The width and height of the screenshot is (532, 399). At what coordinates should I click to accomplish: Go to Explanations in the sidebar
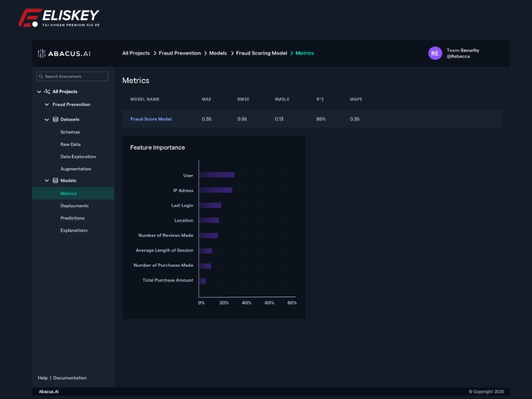[x=74, y=231]
